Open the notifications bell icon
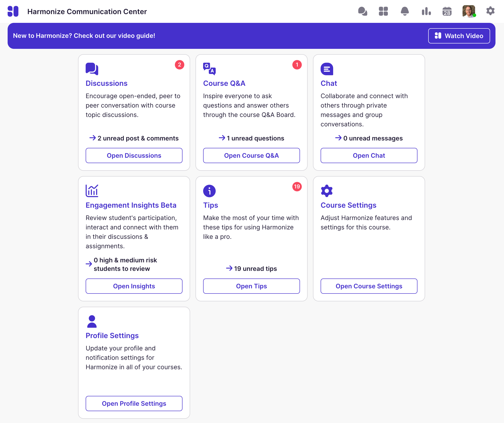 tap(405, 11)
